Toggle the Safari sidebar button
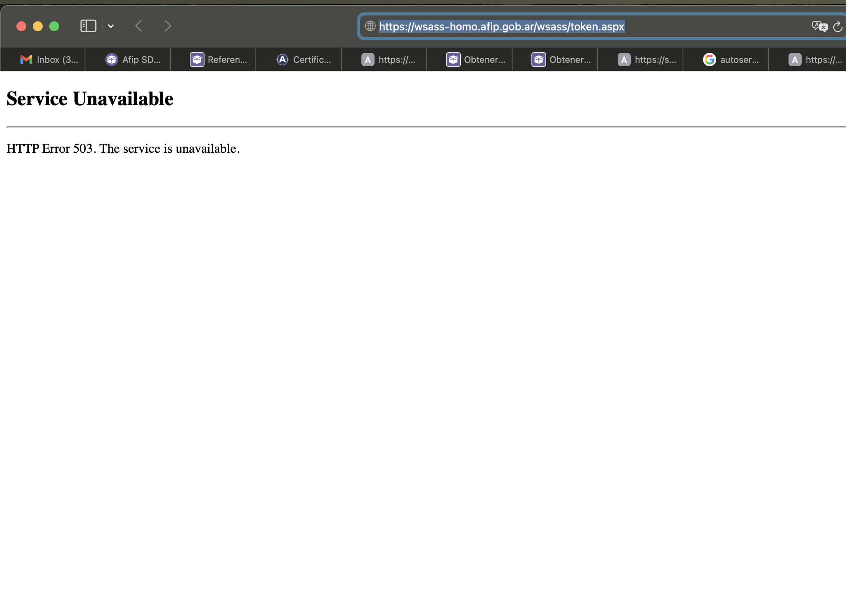846x616 pixels. click(x=88, y=26)
